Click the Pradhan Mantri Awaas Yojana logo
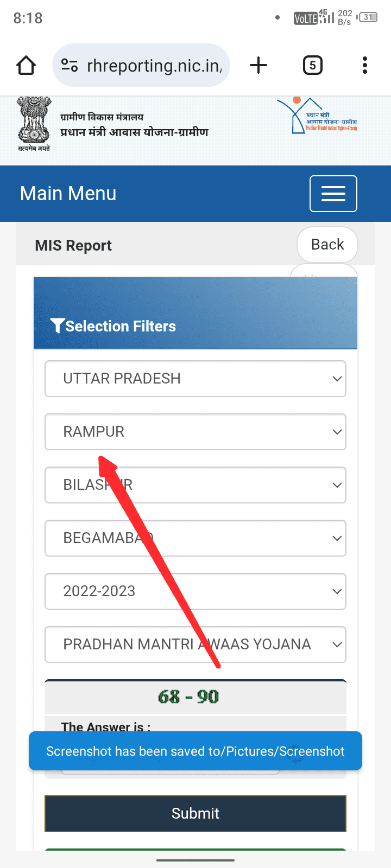Viewport: 391px width, 868px height. [x=317, y=117]
